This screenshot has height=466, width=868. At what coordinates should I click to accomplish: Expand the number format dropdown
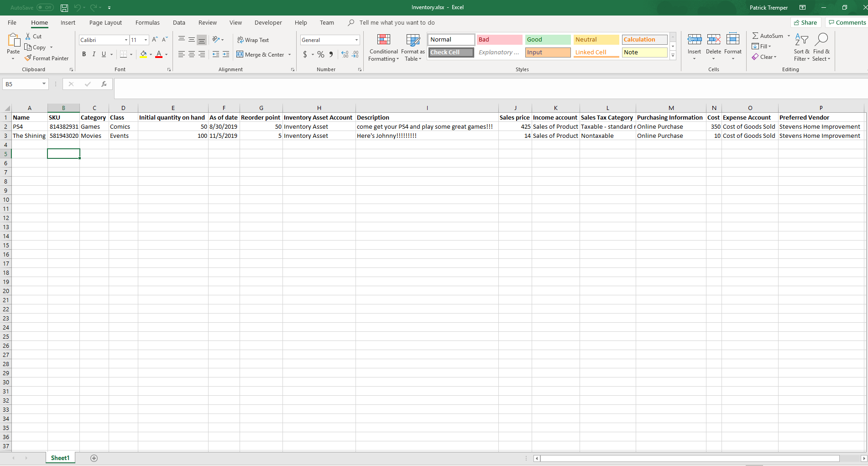tap(356, 40)
